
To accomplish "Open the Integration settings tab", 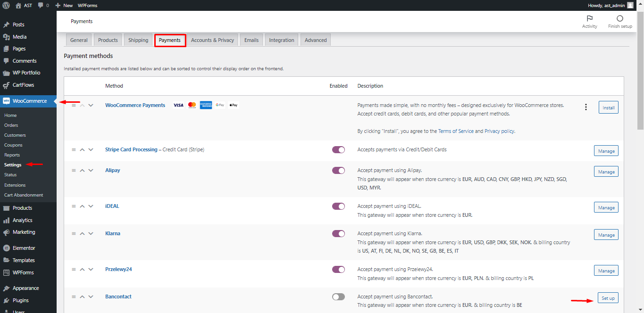I will coord(282,40).
